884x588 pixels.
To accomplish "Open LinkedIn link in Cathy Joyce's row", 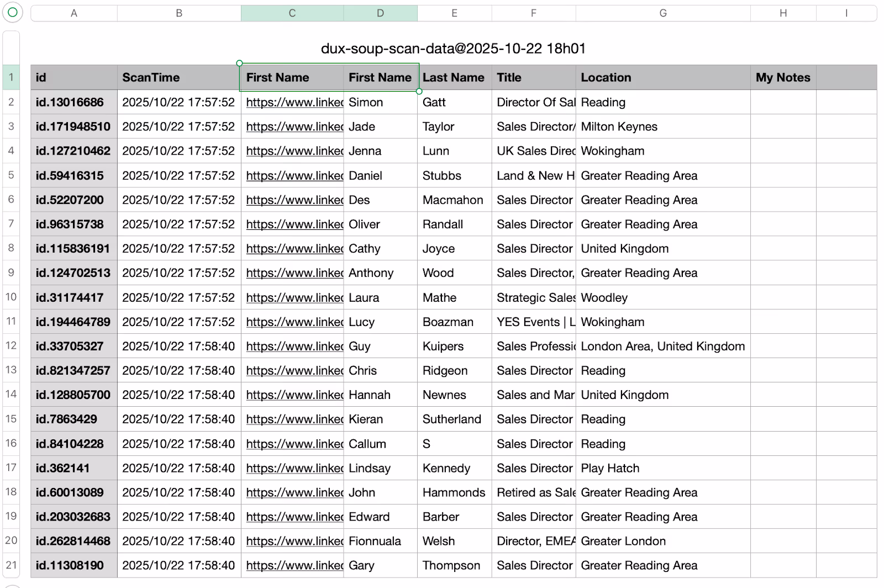I will point(294,249).
